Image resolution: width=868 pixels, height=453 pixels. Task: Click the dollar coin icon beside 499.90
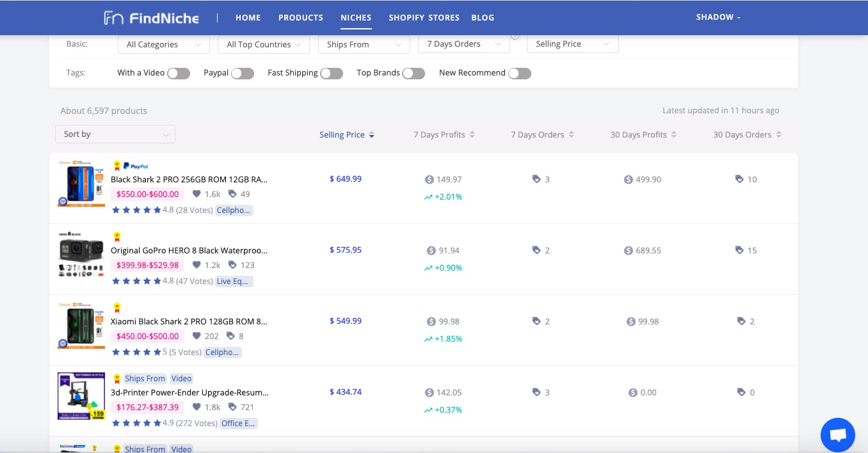629,180
